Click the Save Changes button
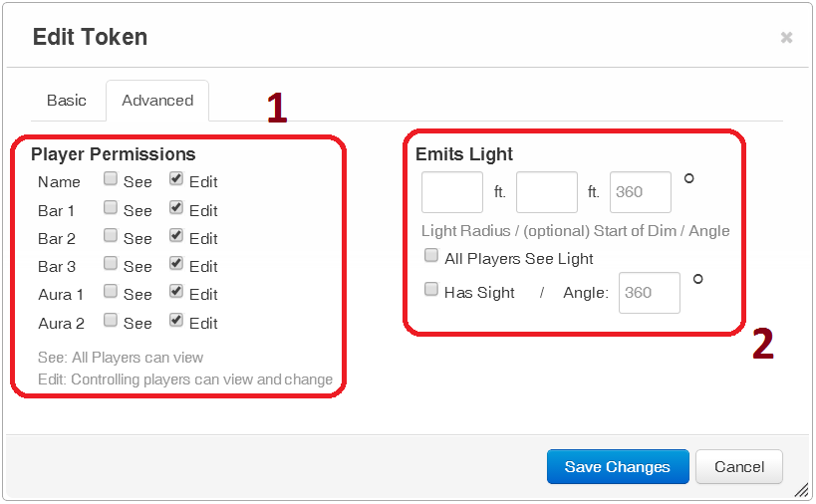 coord(618,466)
